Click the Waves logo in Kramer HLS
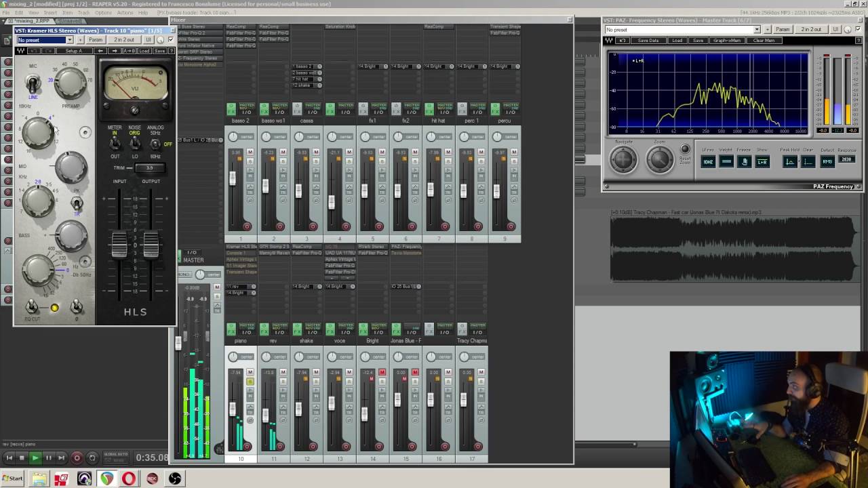The width and height of the screenshot is (868, 488). pos(21,51)
